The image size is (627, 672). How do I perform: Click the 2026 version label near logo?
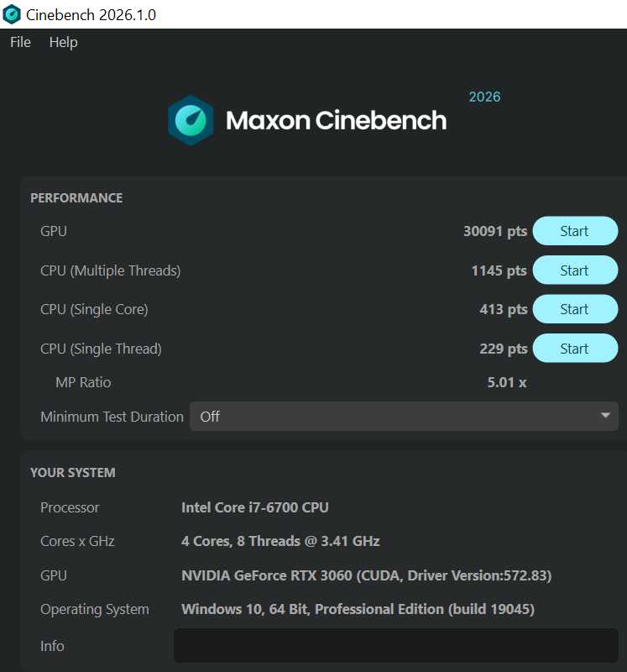[484, 97]
